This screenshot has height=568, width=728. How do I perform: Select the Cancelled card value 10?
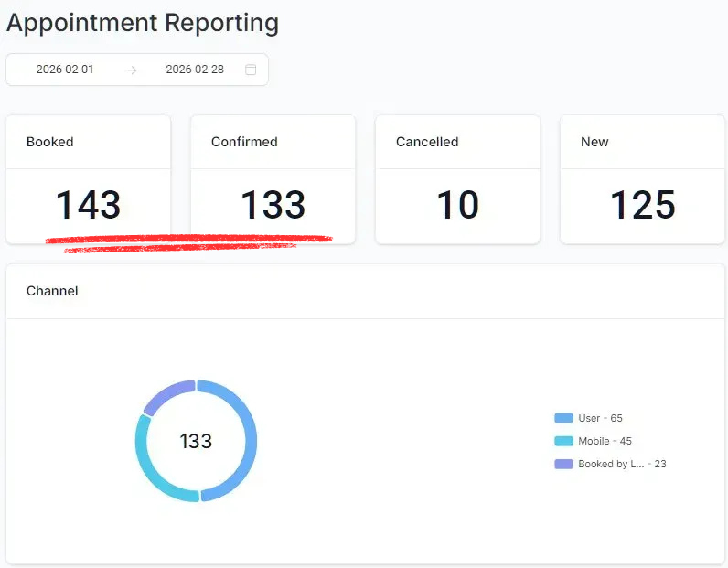[458, 205]
